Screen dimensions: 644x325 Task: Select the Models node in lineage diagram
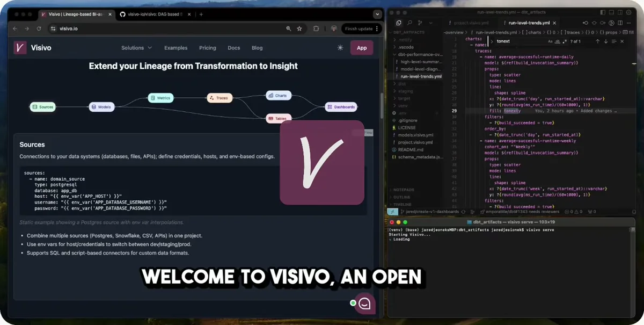(101, 107)
